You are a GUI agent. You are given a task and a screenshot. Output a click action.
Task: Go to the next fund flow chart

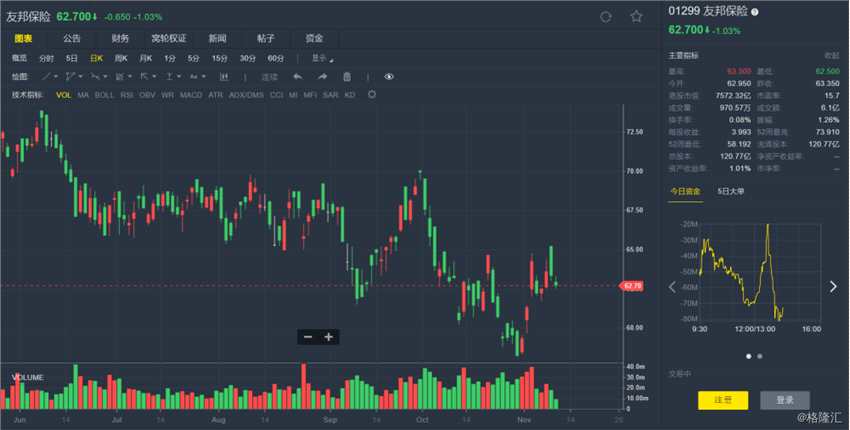click(833, 287)
